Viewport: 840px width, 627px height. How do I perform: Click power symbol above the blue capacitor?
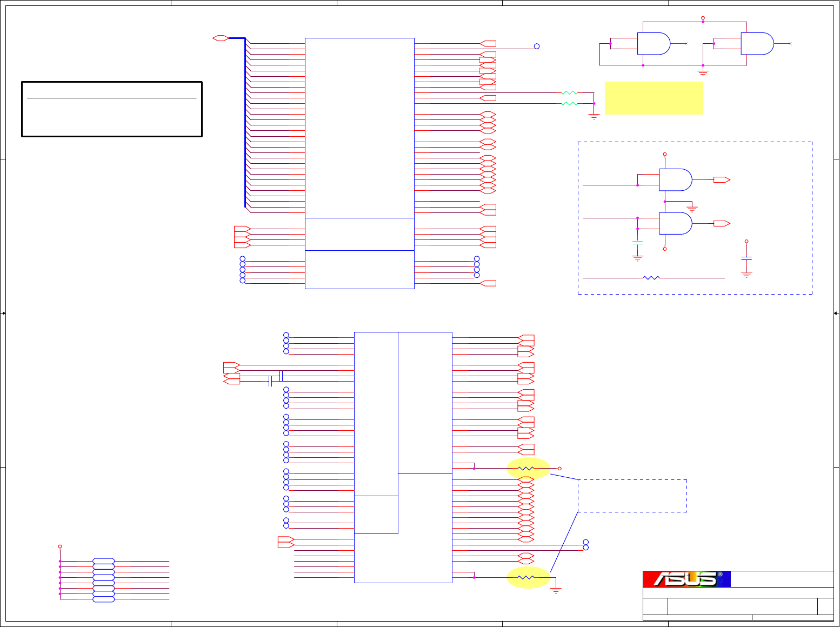click(746, 241)
